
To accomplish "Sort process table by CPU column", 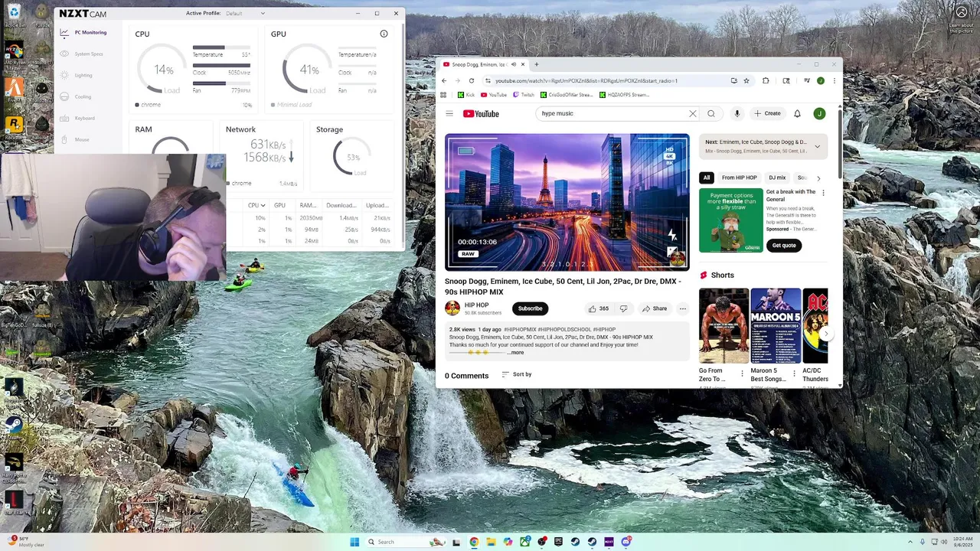I will click(x=256, y=205).
